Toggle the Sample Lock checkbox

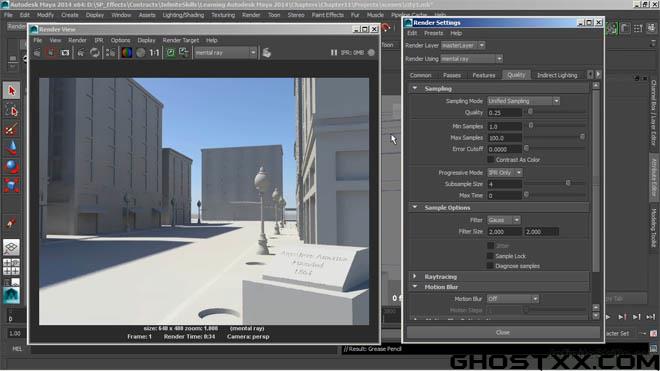pos(490,256)
